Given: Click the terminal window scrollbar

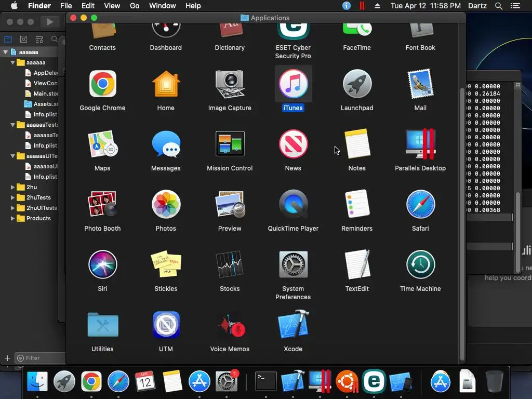Looking at the screenshot, I should tap(518, 232).
